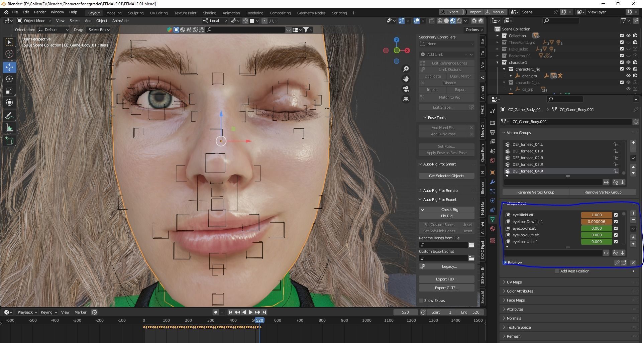Viewport: 644px width, 343px height.
Task: Open the Object Mode dropdown
Action: point(34,21)
